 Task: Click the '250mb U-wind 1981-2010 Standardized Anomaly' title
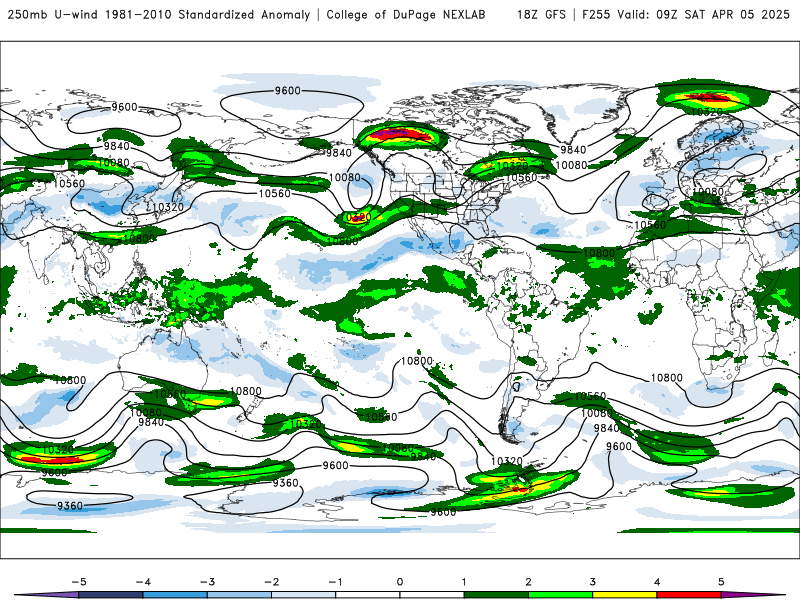159,14
